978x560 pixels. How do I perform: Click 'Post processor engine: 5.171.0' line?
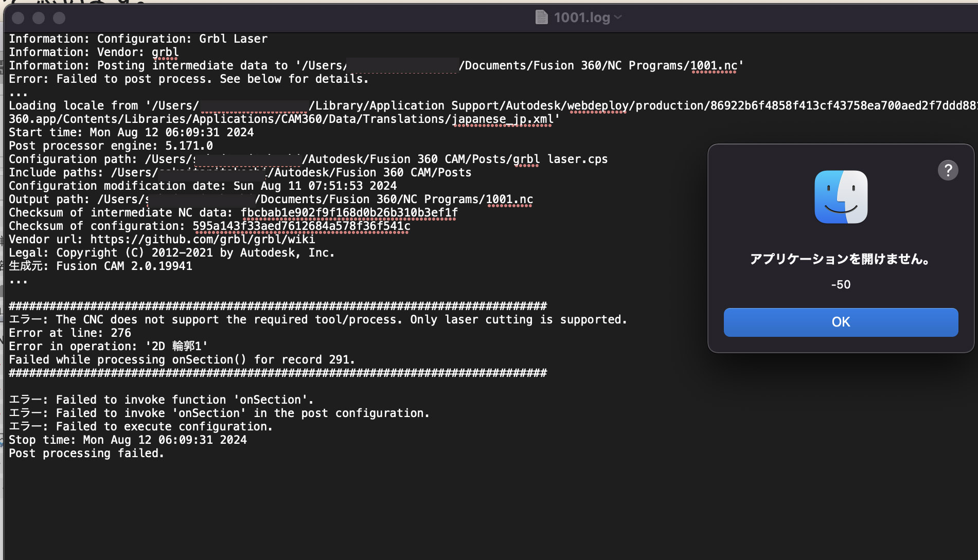(x=111, y=146)
